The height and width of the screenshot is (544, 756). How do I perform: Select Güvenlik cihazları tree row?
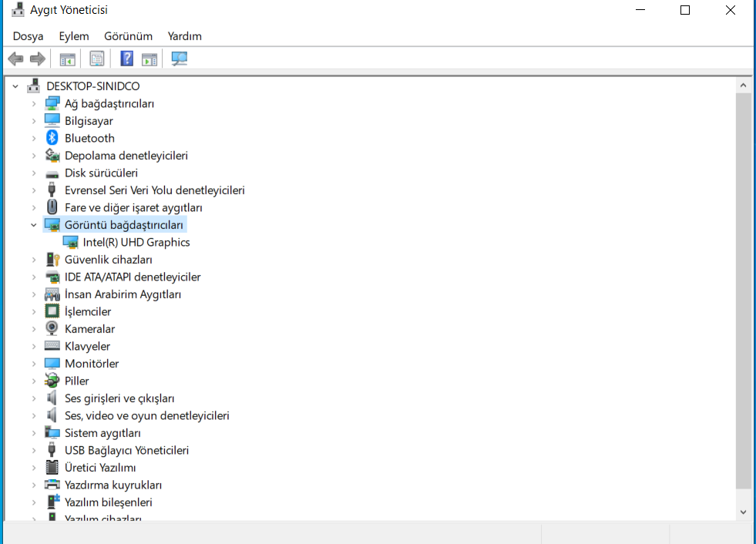(x=109, y=260)
